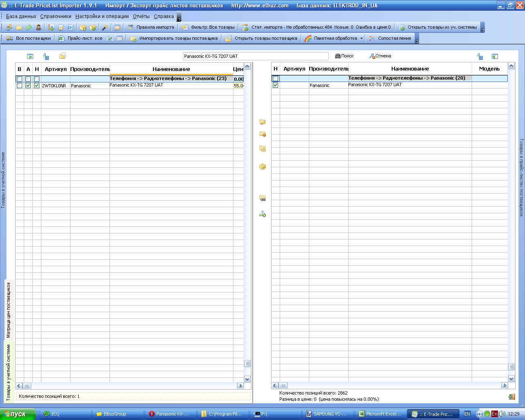This screenshot has width=525, height=420.
Task: Click left table horizontal scrollbar thumb
Action: tap(27, 386)
